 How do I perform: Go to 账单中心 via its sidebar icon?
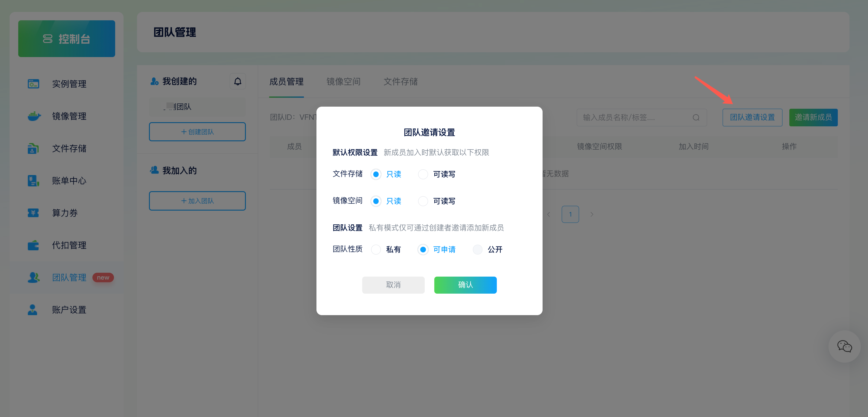point(69,180)
